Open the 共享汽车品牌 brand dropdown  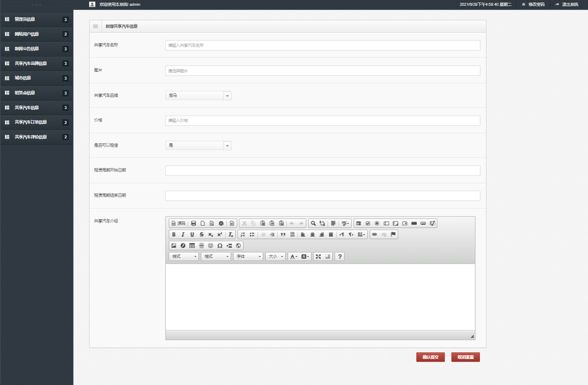[x=198, y=96]
